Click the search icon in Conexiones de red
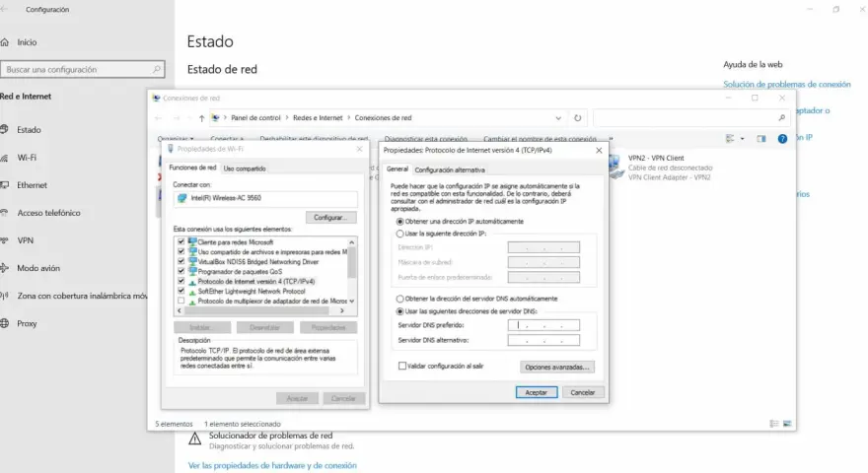868x473 pixels. click(781, 118)
